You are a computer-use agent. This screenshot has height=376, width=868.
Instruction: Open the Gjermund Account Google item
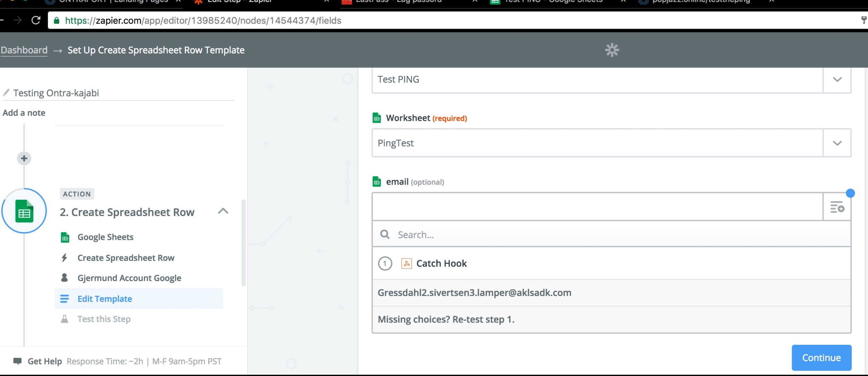pyautogui.click(x=129, y=278)
